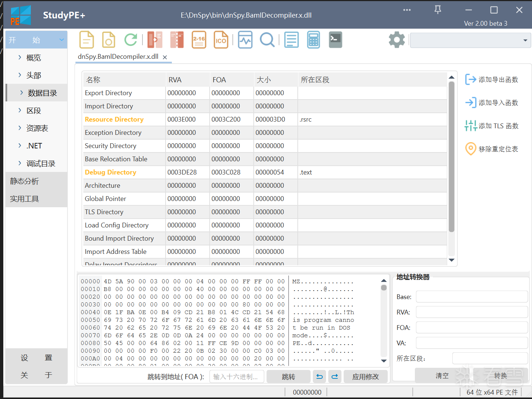The height and width of the screenshot is (399, 532).
Task: Click the 应用修改 apply button
Action: (x=365, y=376)
